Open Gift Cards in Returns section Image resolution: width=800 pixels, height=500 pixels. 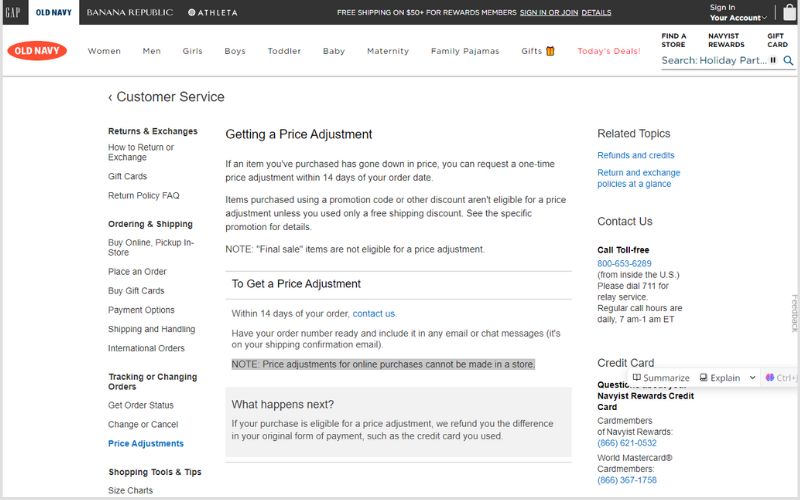(x=127, y=176)
